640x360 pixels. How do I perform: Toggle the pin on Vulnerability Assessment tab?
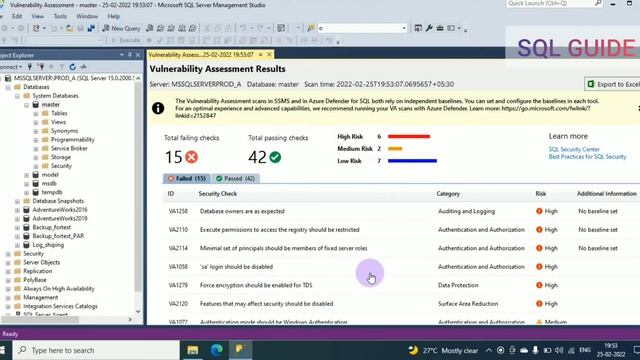click(261, 55)
